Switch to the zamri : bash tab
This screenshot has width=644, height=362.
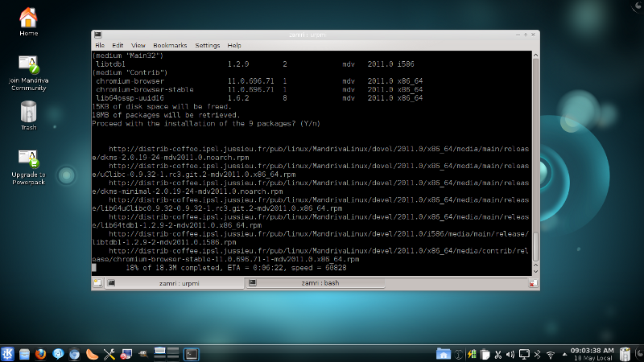[x=316, y=283]
